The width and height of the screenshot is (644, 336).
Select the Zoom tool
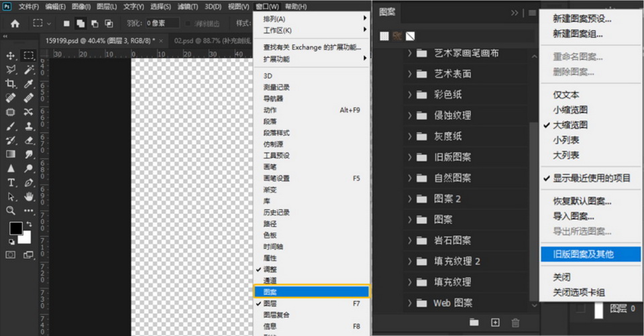coord(11,211)
